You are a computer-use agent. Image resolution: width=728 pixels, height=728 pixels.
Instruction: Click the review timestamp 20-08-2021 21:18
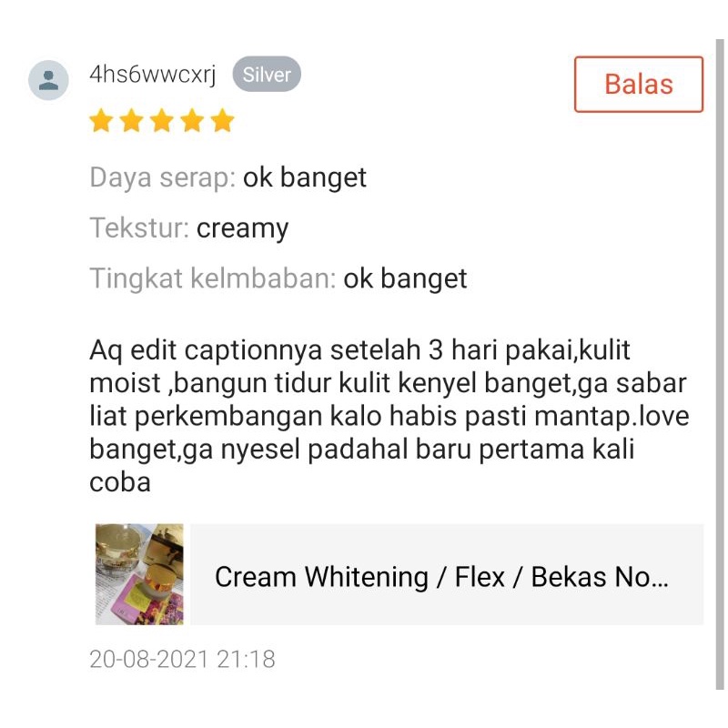(182, 659)
